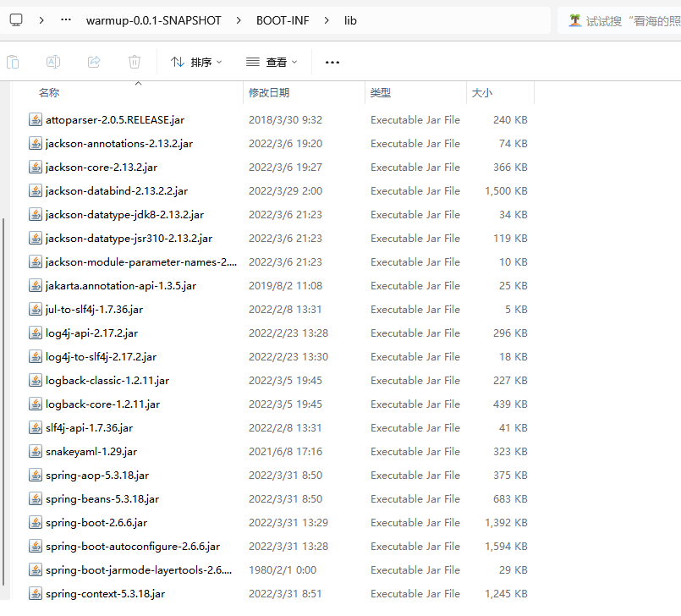Viewport: 681px width, 616px height.
Task: Expand the breadcrumb chevron after the monitor icon
Action: (x=41, y=20)
